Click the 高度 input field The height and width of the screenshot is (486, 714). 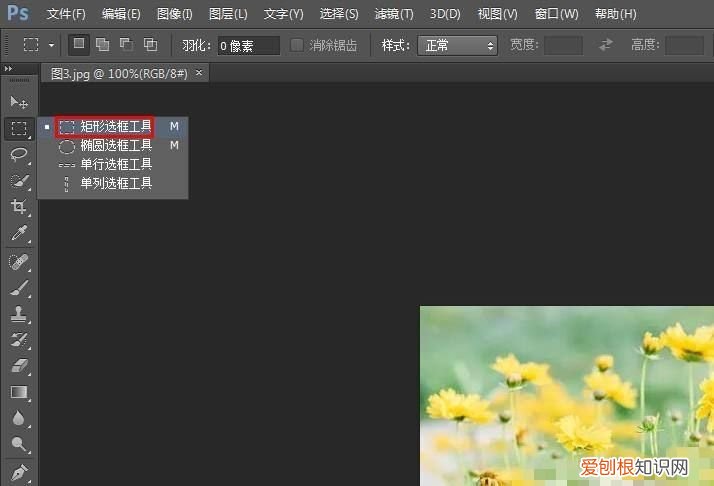click(x=684, y=45)
